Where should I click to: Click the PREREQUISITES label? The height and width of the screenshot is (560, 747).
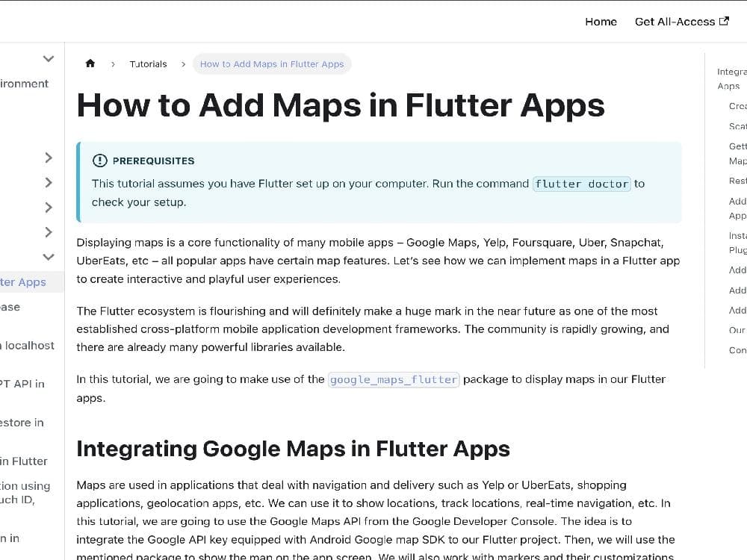click(x=153, y=161)
